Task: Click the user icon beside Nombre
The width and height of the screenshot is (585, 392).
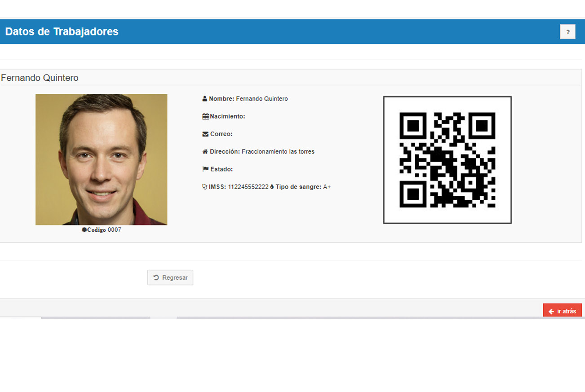Action: click(205, 99)
